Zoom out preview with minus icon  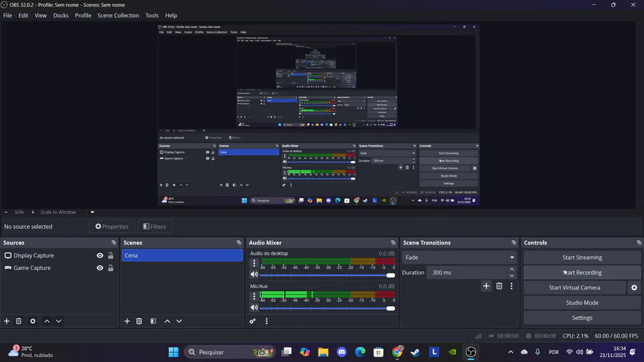click(6, 212)
